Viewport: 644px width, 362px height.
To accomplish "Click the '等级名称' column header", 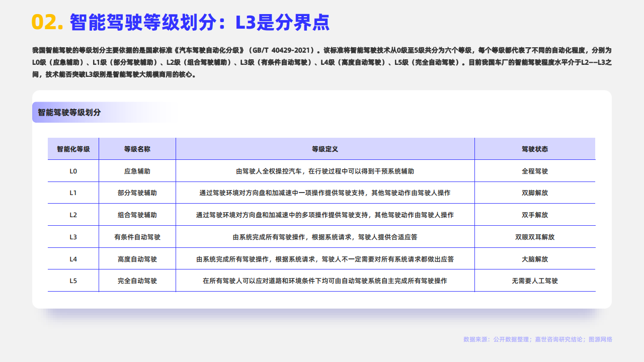I will [137, 149].
